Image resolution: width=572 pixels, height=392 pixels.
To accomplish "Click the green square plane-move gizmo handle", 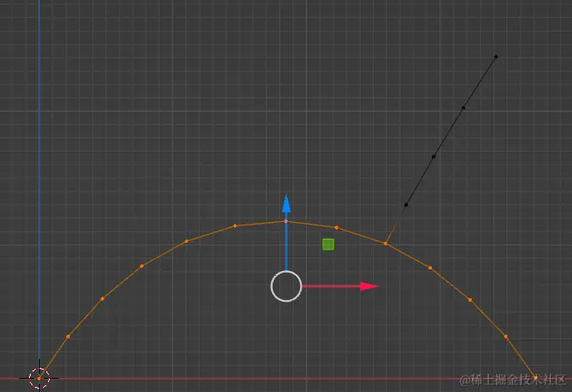I will point(328,244).
